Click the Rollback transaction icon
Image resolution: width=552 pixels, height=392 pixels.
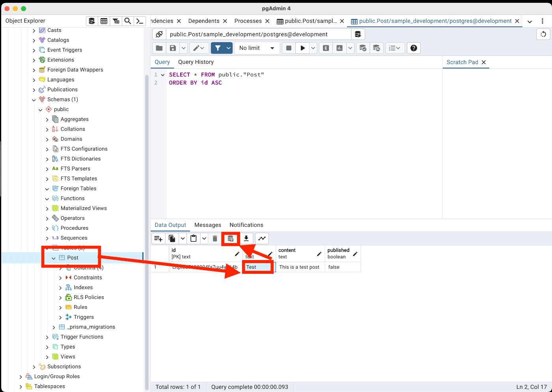pos(377,48)
